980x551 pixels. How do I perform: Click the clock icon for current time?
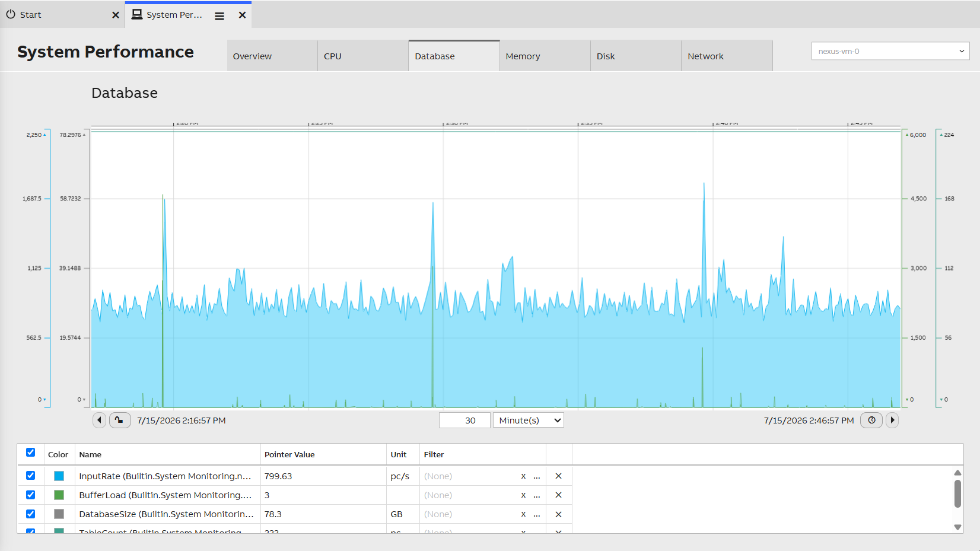point(871,421)
